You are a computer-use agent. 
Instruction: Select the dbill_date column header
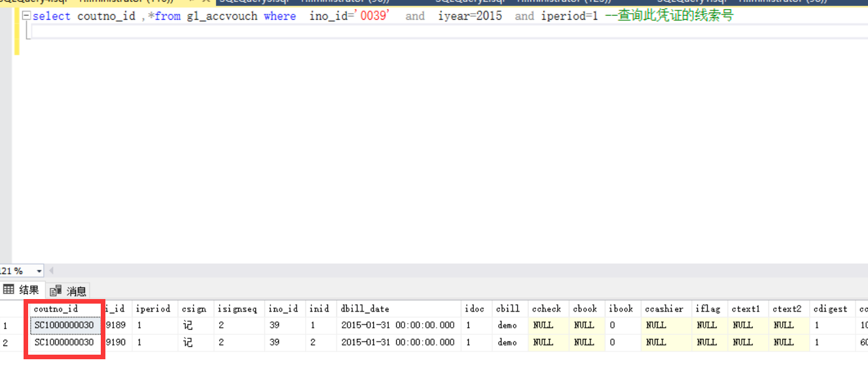click(x=365, y=309)
